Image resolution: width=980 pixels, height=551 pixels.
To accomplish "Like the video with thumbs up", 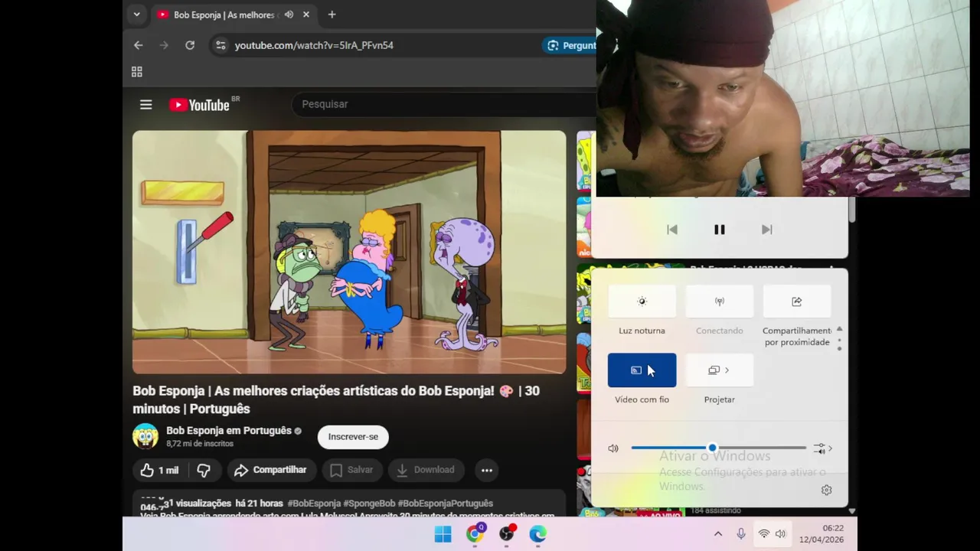I will [159, 470].
